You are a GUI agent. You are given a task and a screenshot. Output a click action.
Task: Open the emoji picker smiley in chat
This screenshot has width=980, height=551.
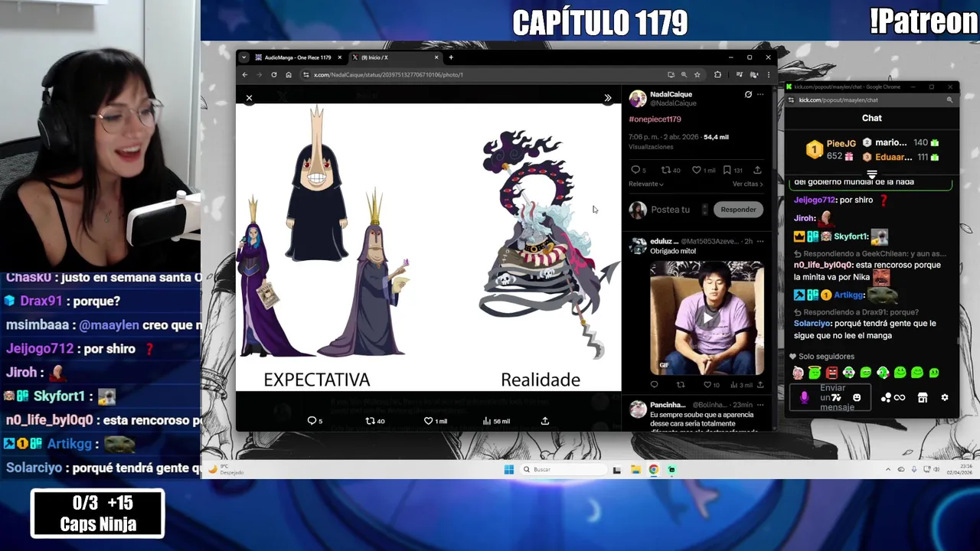click(x=857, y=398)
